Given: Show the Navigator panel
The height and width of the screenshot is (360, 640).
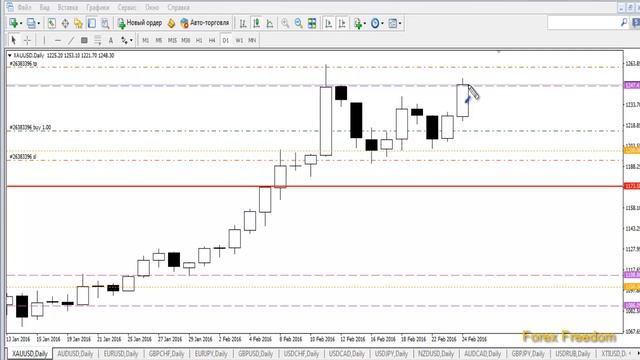Looking at the screenshot, I should 78,23.
